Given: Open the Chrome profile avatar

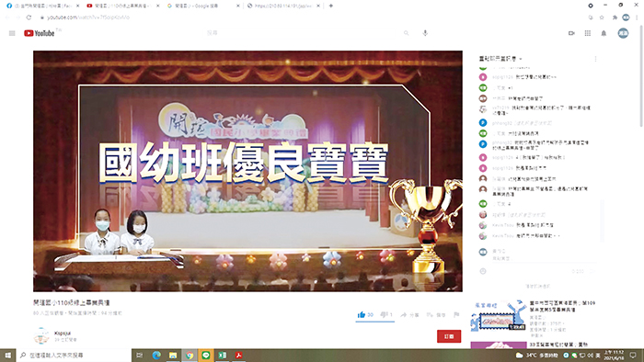Looking at the screenshot, I should pos(626,17).
